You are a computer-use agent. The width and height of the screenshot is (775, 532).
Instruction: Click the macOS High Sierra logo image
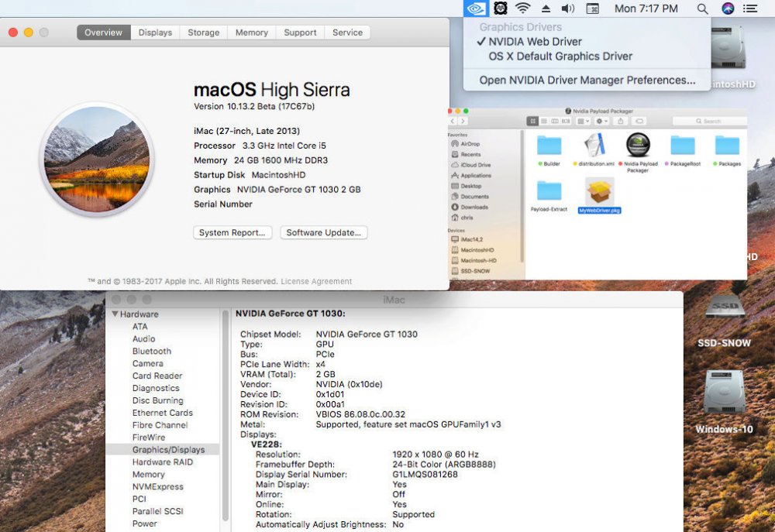(x=97, y=159)
